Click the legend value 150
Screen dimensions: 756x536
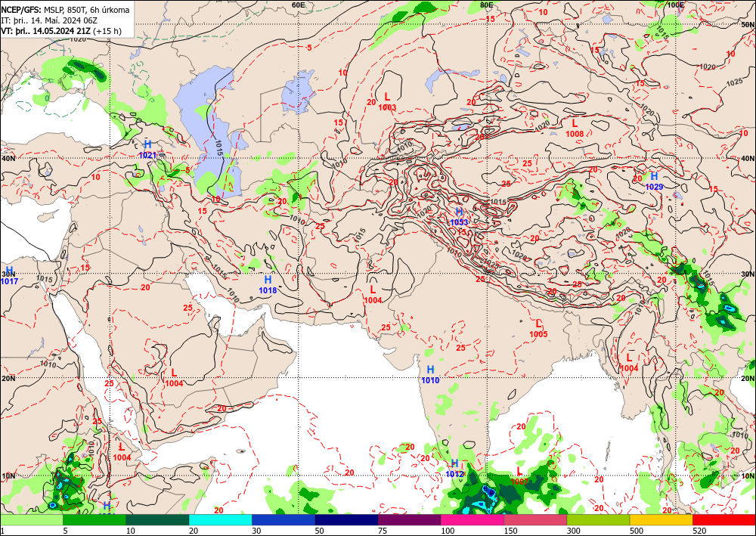pyautogui.click(x=510, y=531)
